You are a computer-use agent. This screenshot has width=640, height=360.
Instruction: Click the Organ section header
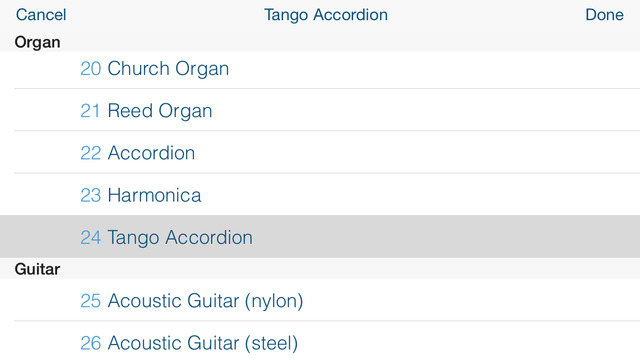click(37, 42)
